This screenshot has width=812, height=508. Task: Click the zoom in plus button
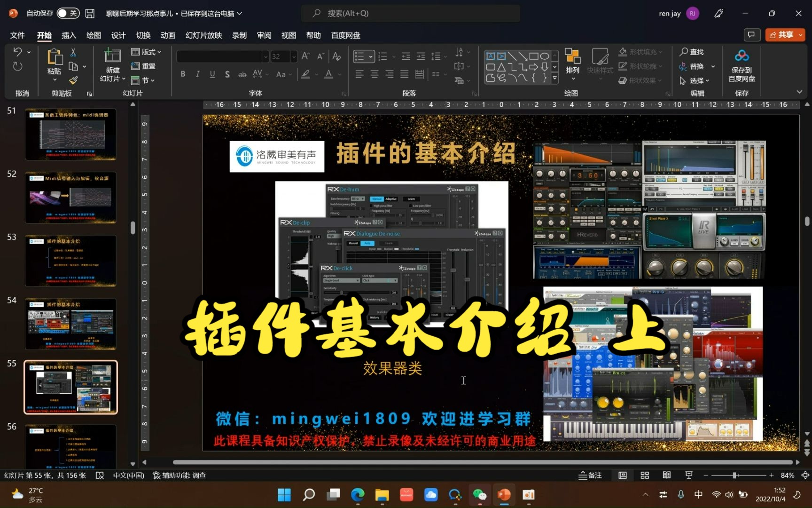771,475
